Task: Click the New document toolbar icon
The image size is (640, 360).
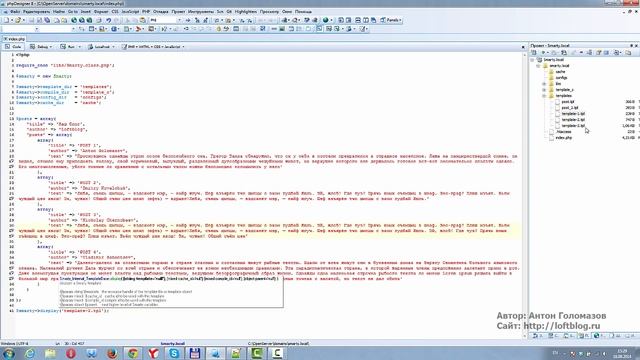Action: [x=7, y=20]
